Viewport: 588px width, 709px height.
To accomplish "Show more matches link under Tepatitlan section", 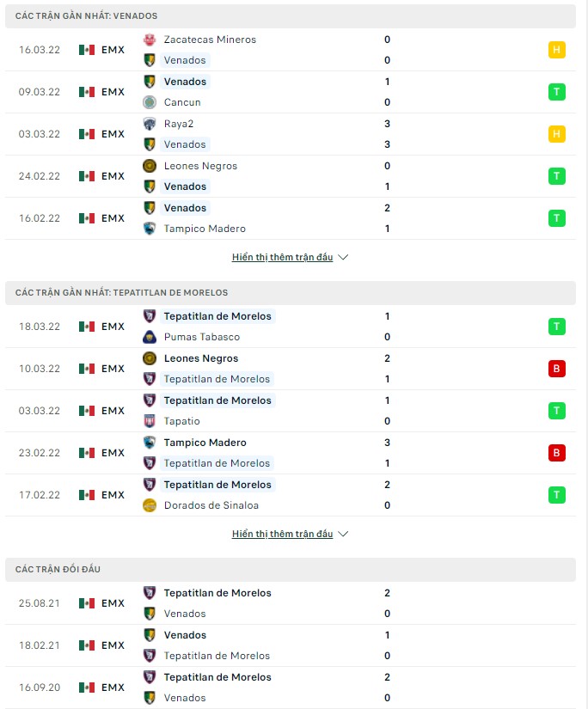I will coord(282,534).
